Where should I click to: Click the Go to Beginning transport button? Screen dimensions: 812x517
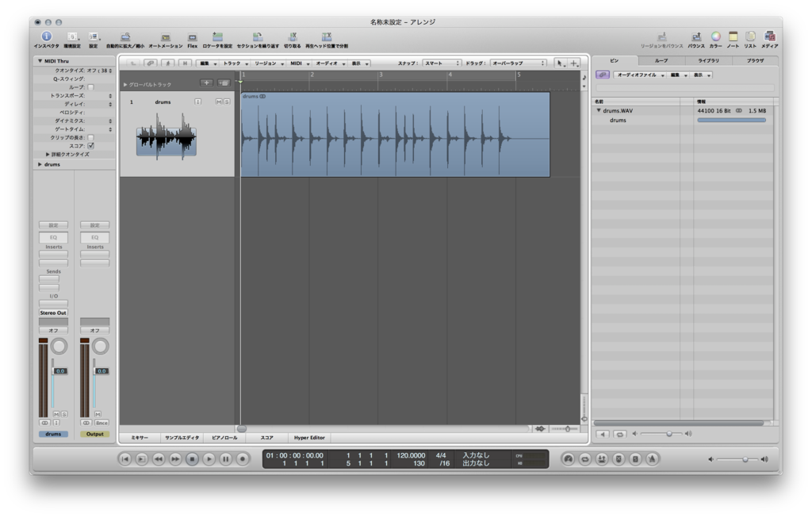point(124,459)
